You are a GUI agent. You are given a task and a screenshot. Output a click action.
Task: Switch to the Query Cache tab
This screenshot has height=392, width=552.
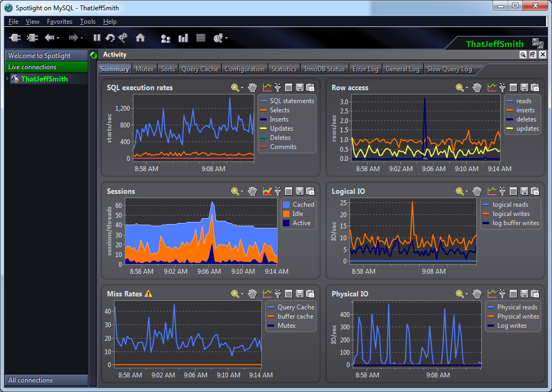(x=200, y=69)
